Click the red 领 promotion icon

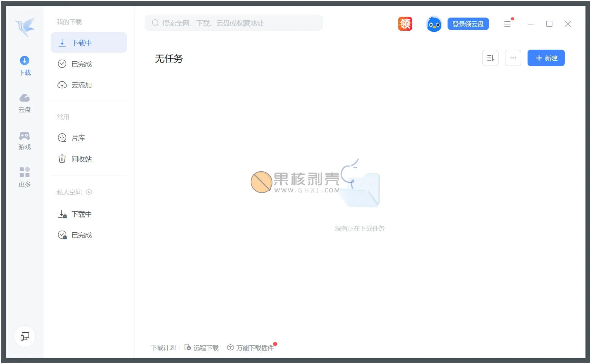click(405, 23)
